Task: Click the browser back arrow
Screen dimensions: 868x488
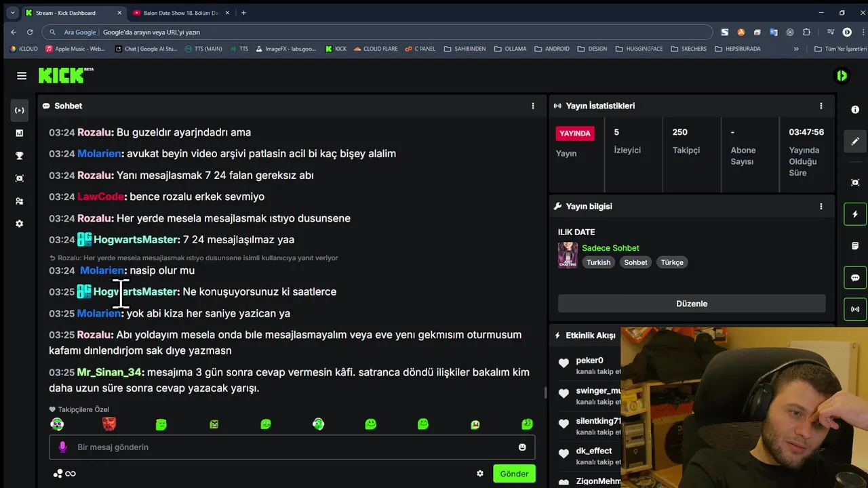Action: 14,32
